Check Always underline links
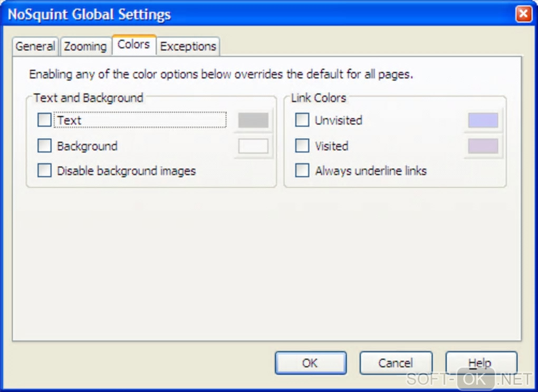The height and width of the screenshot is (392, 538). click(302, 170)
